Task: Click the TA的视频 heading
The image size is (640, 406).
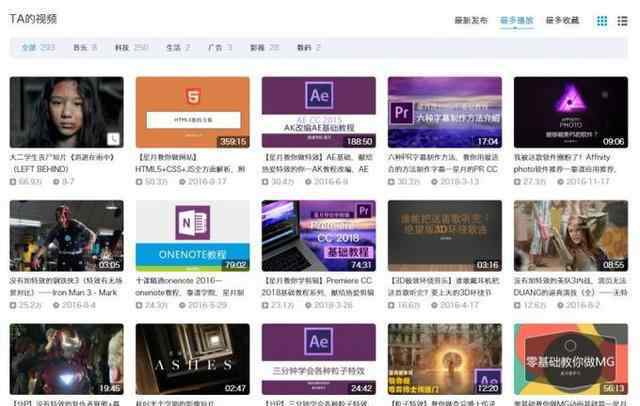Action: pos(33,19)
